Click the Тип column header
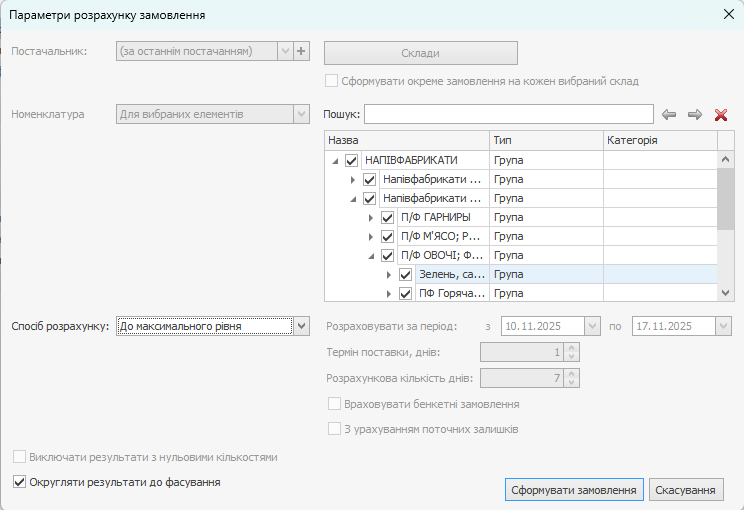This screenshot has width=744, height=510. [x=545, y=141]
